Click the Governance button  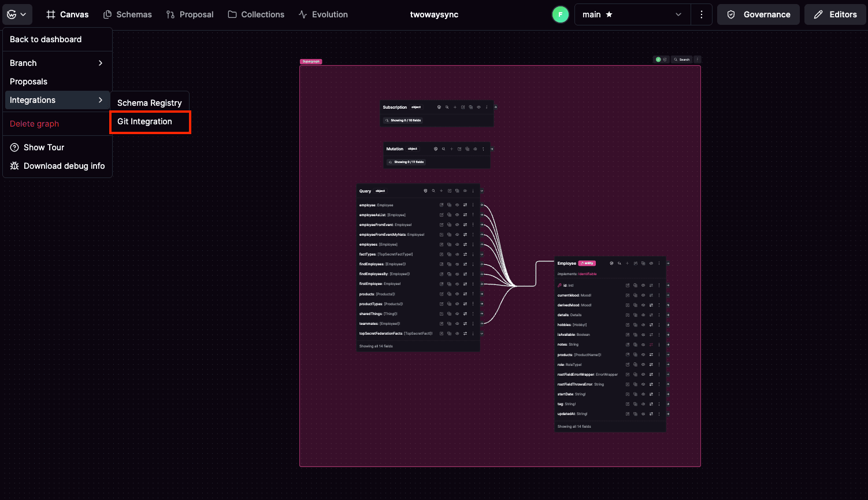coord(758,14)
